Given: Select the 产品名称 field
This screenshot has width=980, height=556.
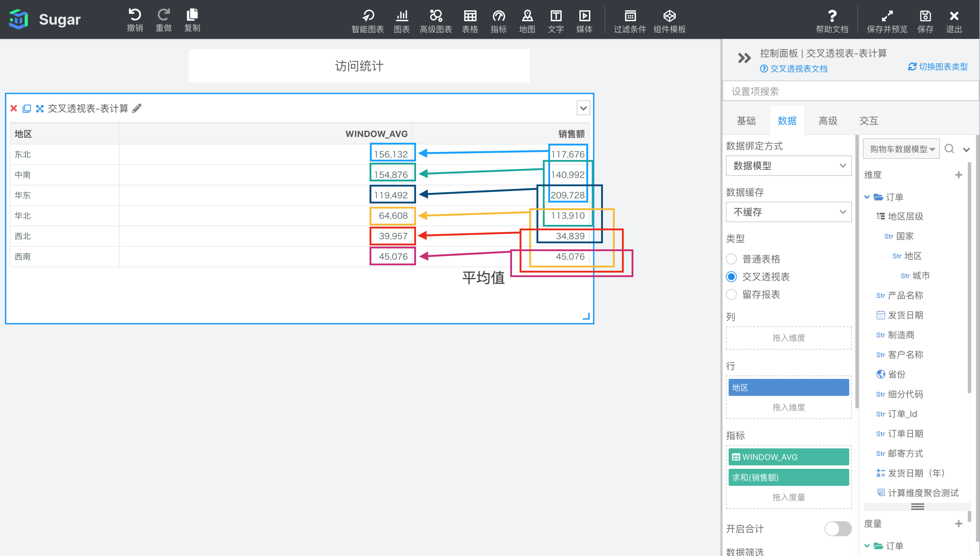Looking at the screenshot, I should 900,296.
